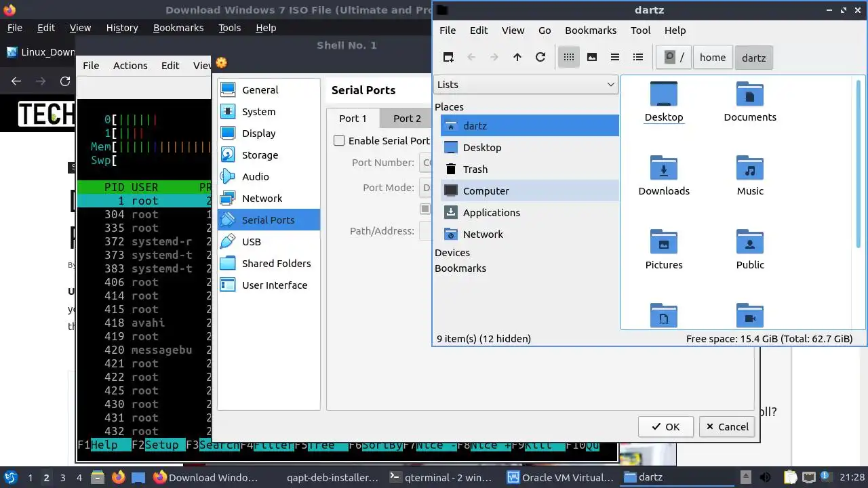Open Bookmarks menu in file manager
The width and height of the screenshot is (868, 488).
pos(591,30)
